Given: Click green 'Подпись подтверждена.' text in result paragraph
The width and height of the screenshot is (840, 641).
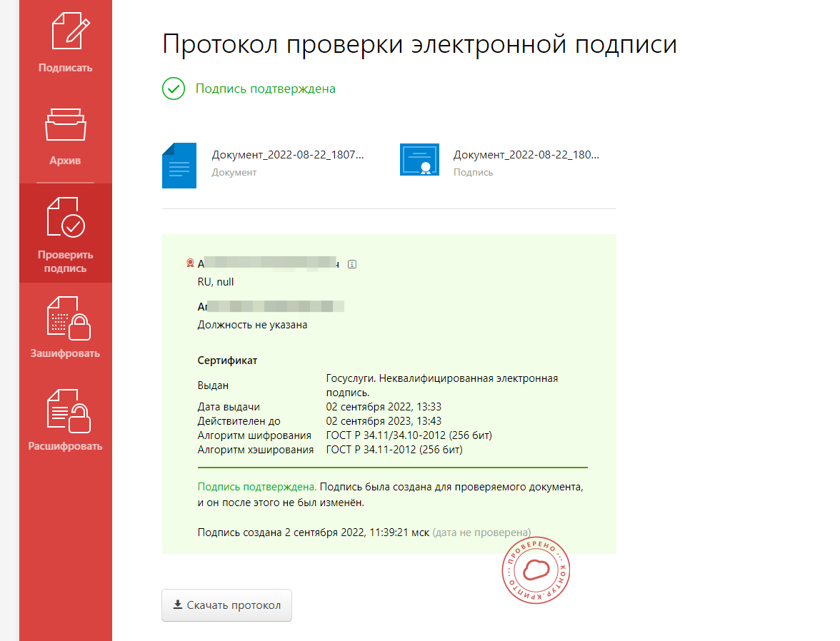Looking at the screenshot, I should [x=256, y=487].
